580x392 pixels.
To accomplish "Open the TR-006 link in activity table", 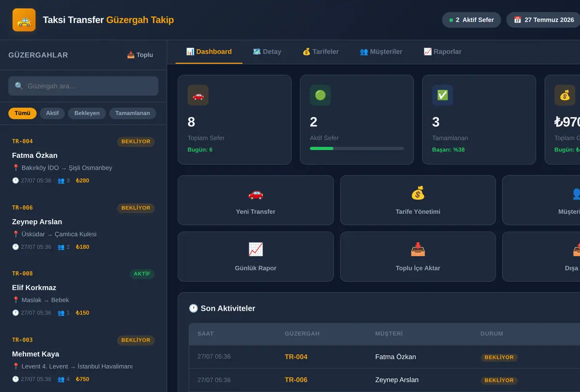I will click(x=296, y=380).
